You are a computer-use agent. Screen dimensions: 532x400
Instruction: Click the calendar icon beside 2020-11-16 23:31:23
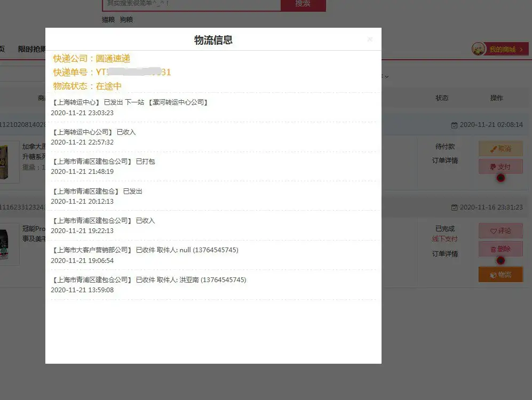click(x=454, y=207)
